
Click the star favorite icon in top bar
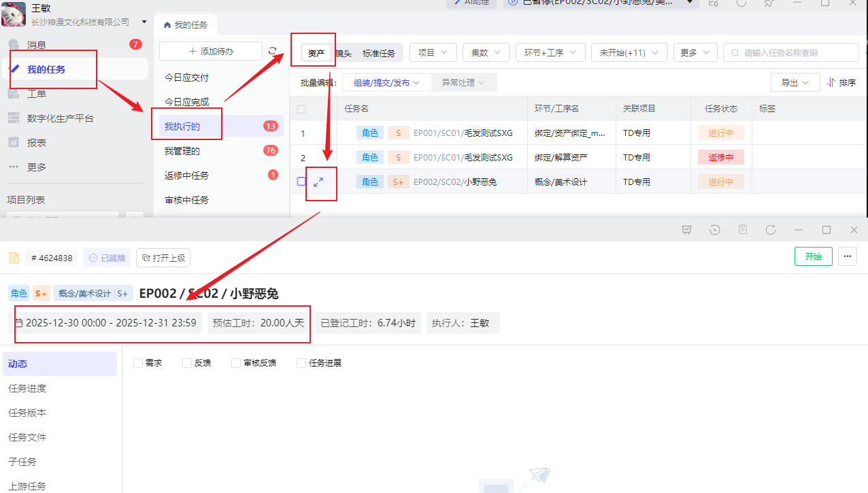[x=769, y=5]
